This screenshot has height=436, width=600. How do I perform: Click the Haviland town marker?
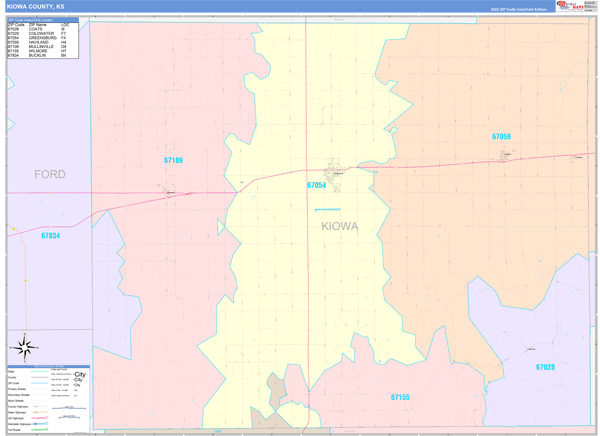(505, 155)
